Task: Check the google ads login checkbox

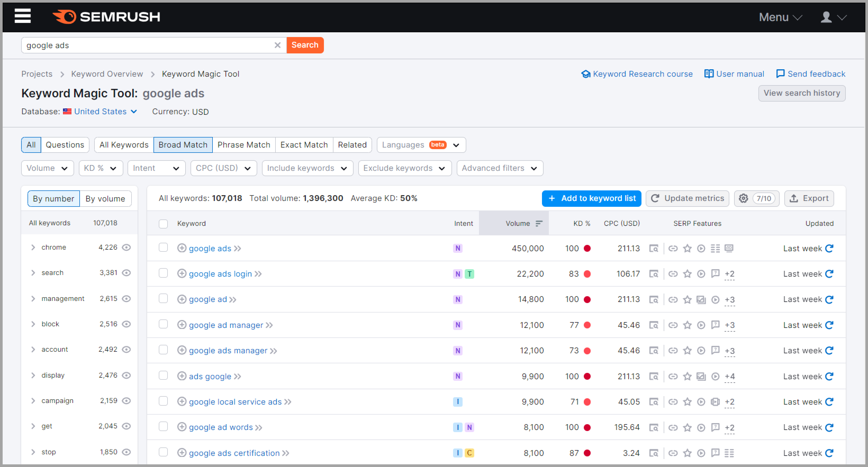Action: [x=163, y=273]
